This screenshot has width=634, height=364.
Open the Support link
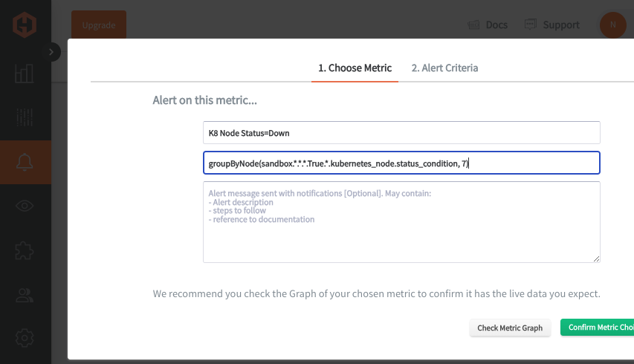coord(552,25)
